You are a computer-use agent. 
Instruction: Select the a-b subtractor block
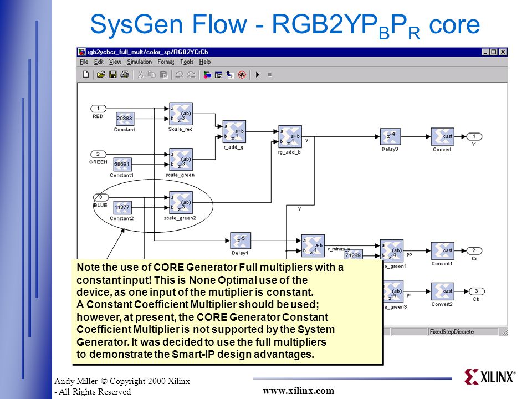tap(313, 246)
